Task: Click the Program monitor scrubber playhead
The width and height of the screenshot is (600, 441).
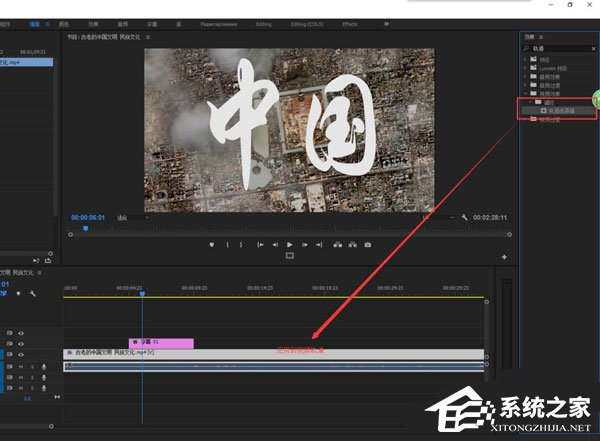Action: pyautogui.click(x=86, y=229)
